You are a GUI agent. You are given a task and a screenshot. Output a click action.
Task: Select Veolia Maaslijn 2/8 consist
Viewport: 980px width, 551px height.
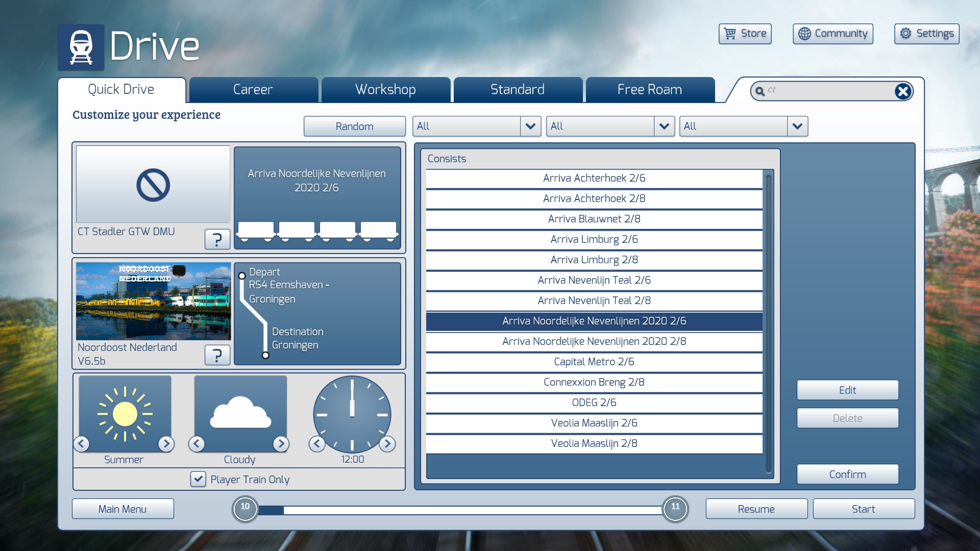594,443
